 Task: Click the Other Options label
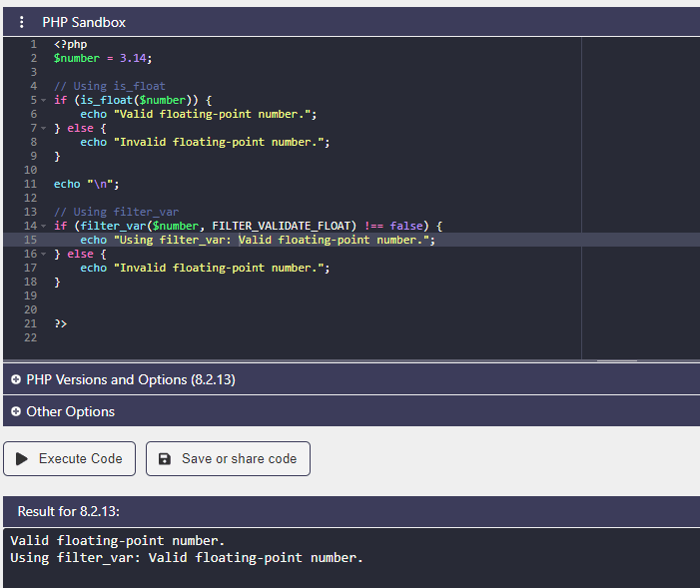(71, 411)
